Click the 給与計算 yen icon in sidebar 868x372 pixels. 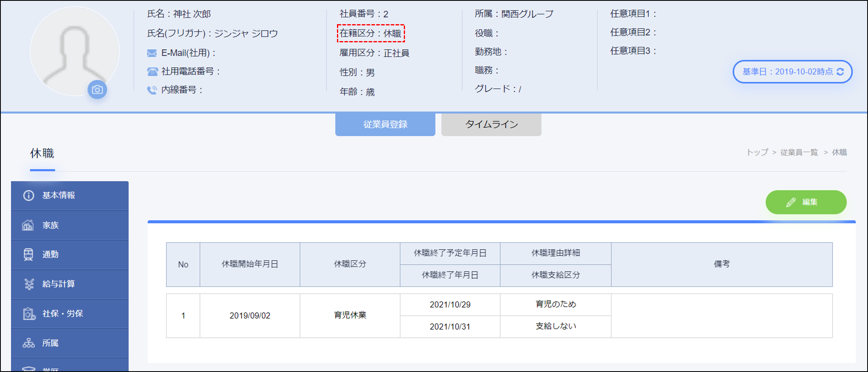tap(29, 284)
